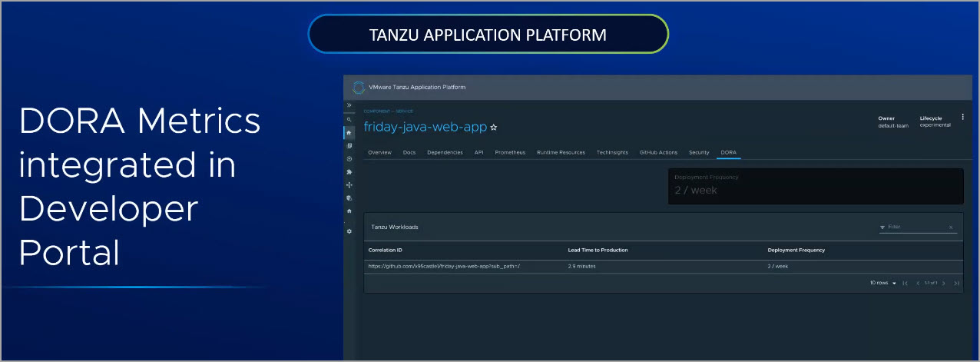The height and width of the screenshot is (362, 980).
Task: Switch to the Overview tab
Action: point(379,152)
